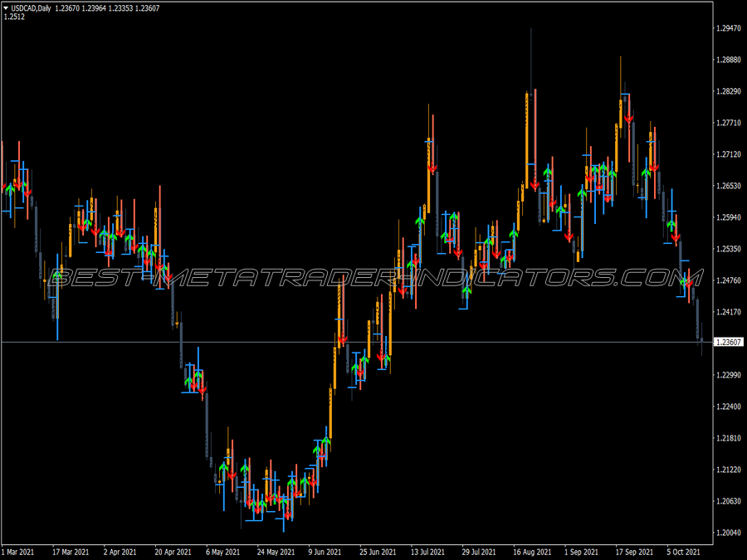Screen dimensions: 747x560
Task: Click the horizontal current-price line on the chart
Action: point(356,343)
